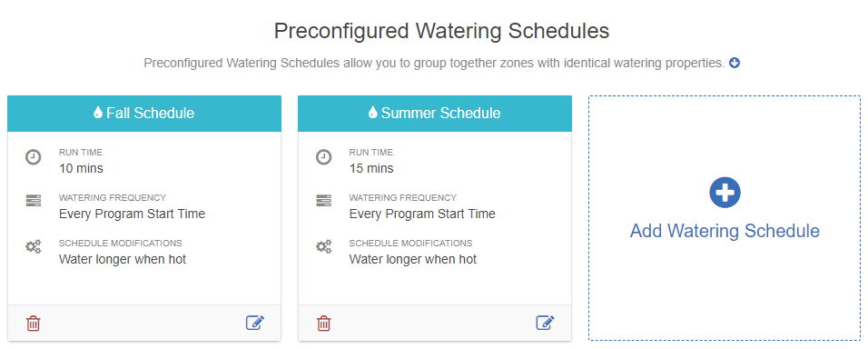Screen dimensions: 868x349
Task: Click the water drop icon beside Summer Schedule
Action: [x=372, y=113]
